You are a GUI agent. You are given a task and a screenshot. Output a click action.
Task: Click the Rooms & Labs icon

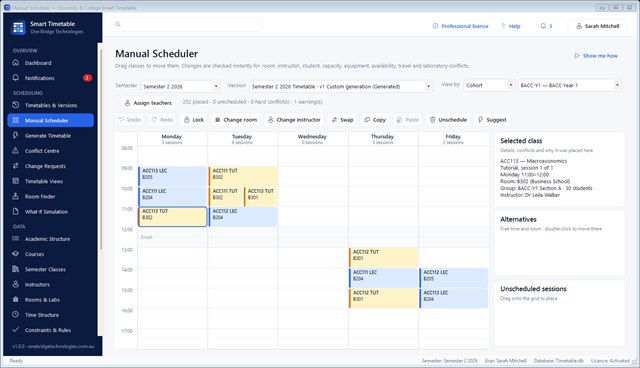pos(16,299)
